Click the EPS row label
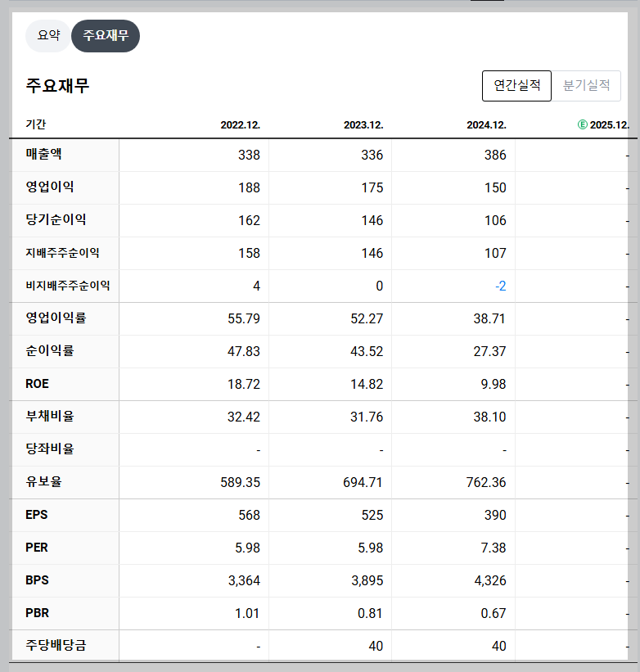 click(37, 515)
